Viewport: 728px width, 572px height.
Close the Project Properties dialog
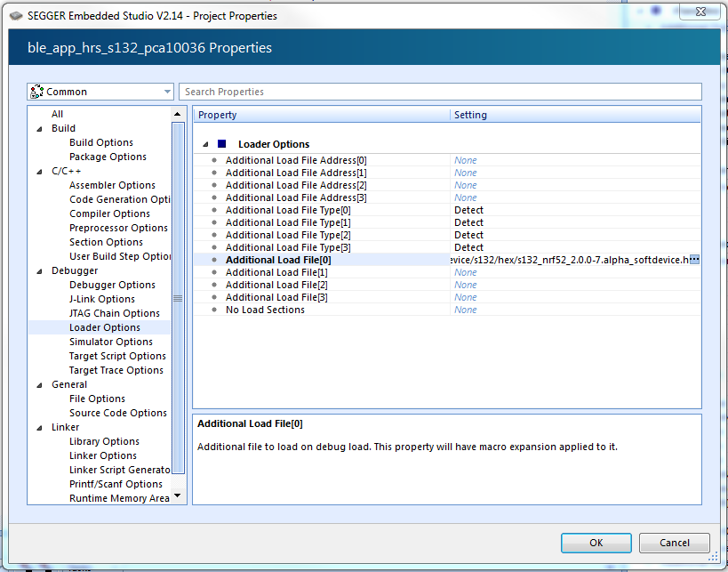(x=700, y=12)
